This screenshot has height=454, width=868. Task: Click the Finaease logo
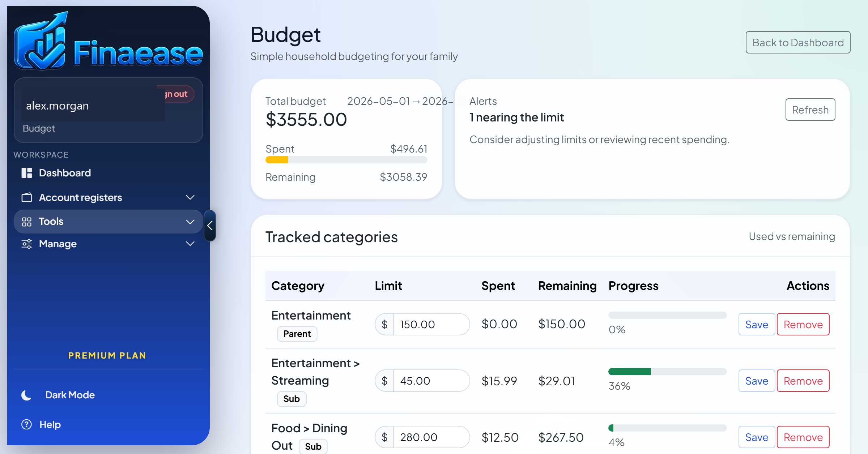click(x=109, y=42)
